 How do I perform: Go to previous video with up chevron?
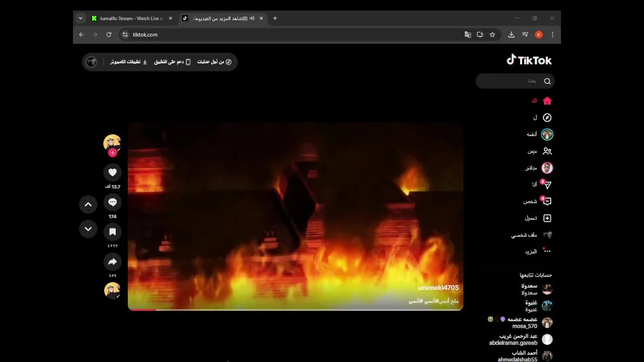pos(88,205)
